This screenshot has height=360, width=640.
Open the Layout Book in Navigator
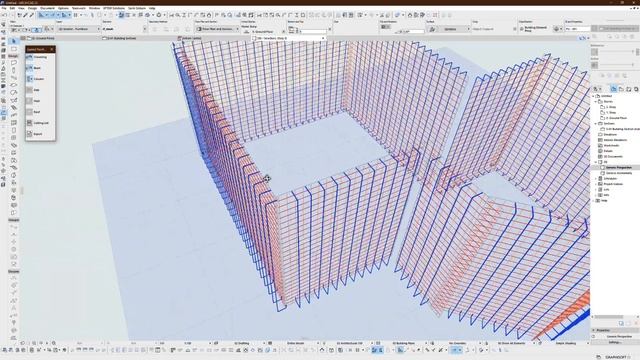point(629,89)
